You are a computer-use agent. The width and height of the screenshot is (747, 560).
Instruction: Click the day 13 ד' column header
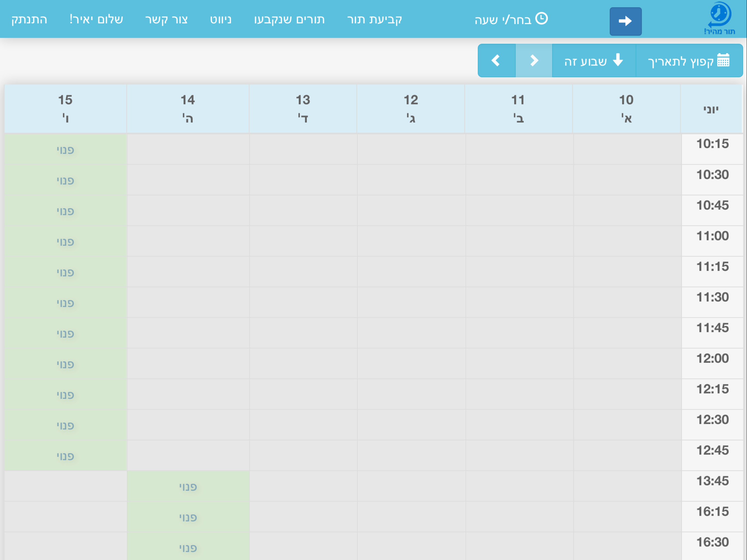(303, 109)
